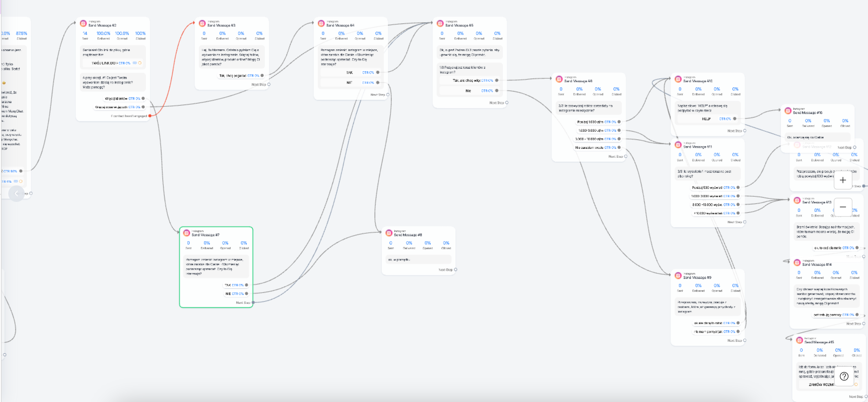Click TAK button in Send Message #4

tap(350, 73)
